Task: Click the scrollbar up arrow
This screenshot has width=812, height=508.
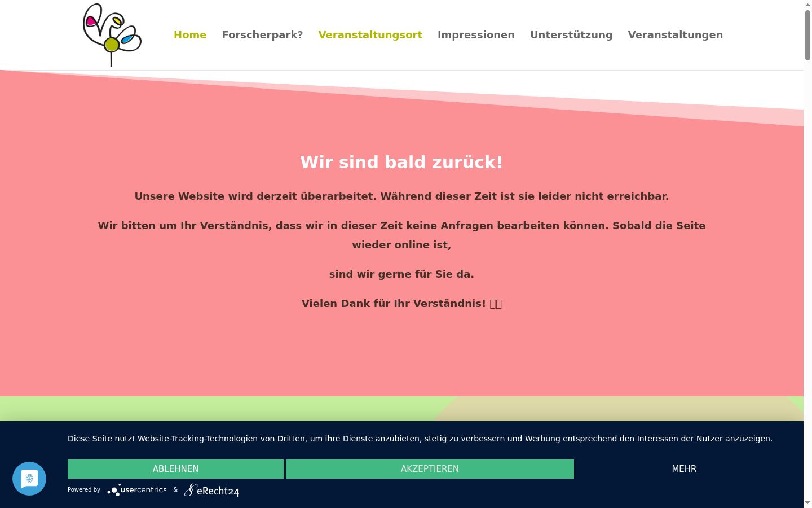Action: click(807, 4)
